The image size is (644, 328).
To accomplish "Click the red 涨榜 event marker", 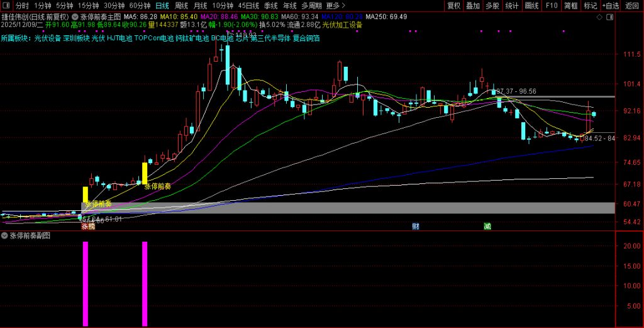I will click(87, 226).
